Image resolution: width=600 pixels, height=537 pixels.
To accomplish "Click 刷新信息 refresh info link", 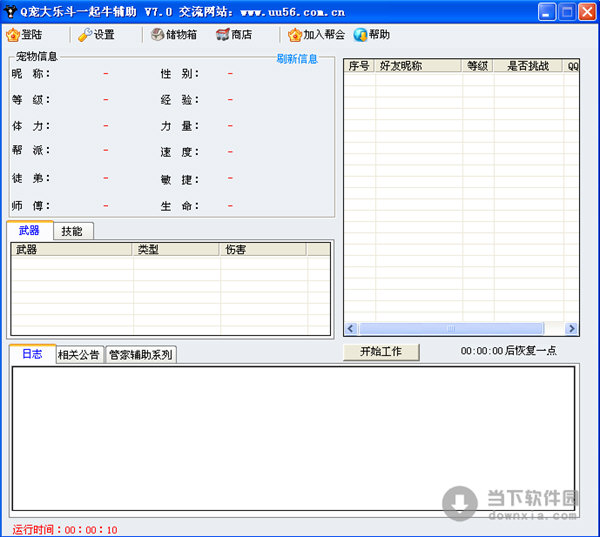I will coord(297,59).
